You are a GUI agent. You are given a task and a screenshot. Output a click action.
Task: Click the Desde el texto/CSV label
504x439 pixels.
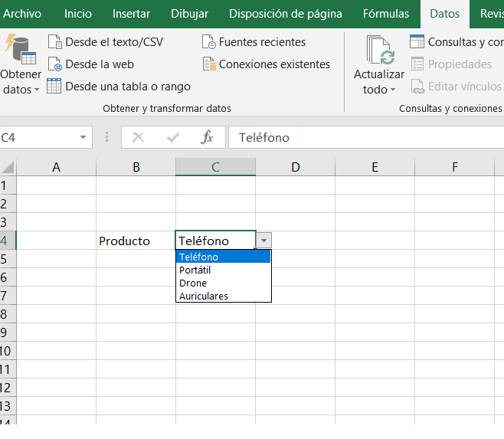[x=114, y=42]
